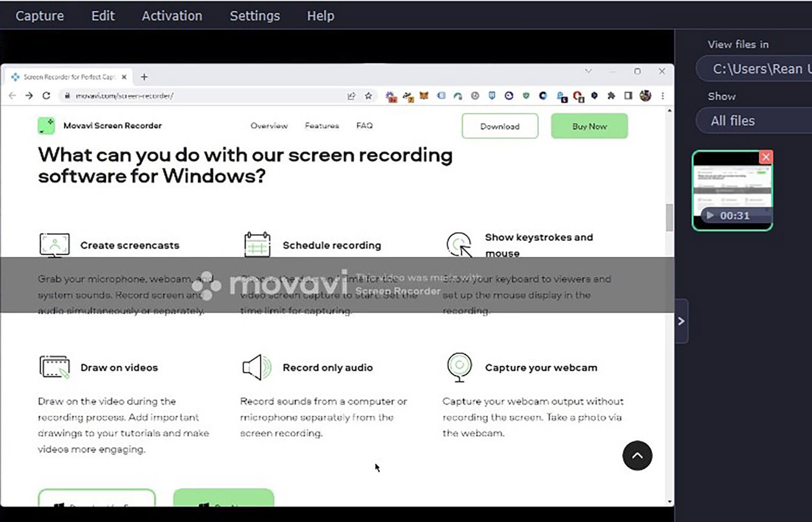Image resolution: width=812 pixels, height=522 pixels.
Task: Bookmark the page with the star icon
Action: (368, 96)
